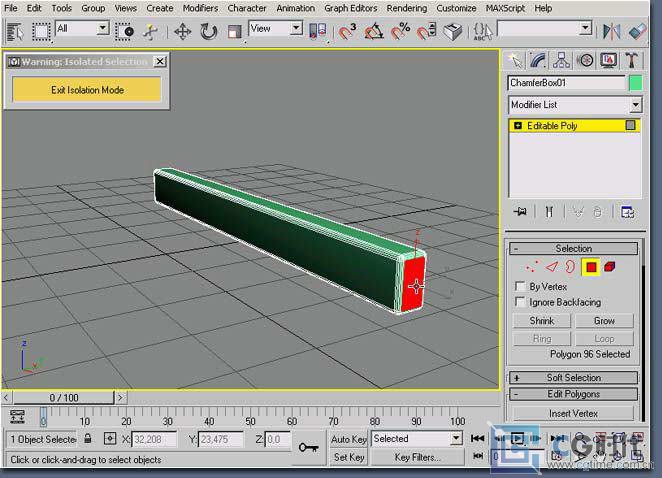Image resolution: width=662 pixels, height=478 pixels.
Task: Toggle the Selection Lock padlock
Action: tap(88, 438)
